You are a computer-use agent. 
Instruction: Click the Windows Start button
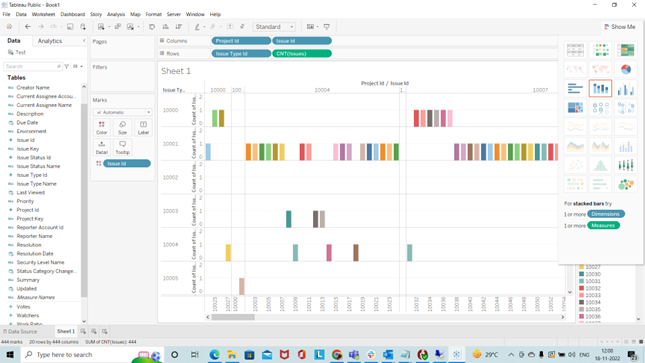[10, 354]
